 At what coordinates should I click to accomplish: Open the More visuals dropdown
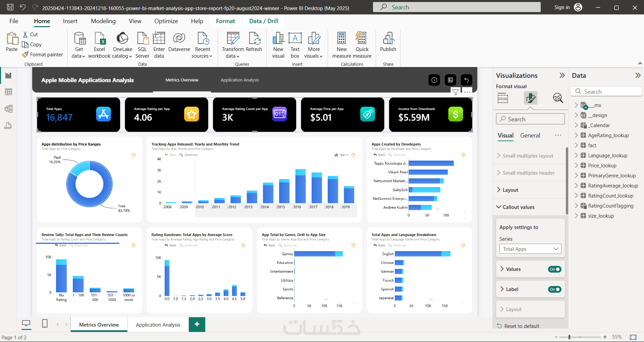(x=314, y=45)
